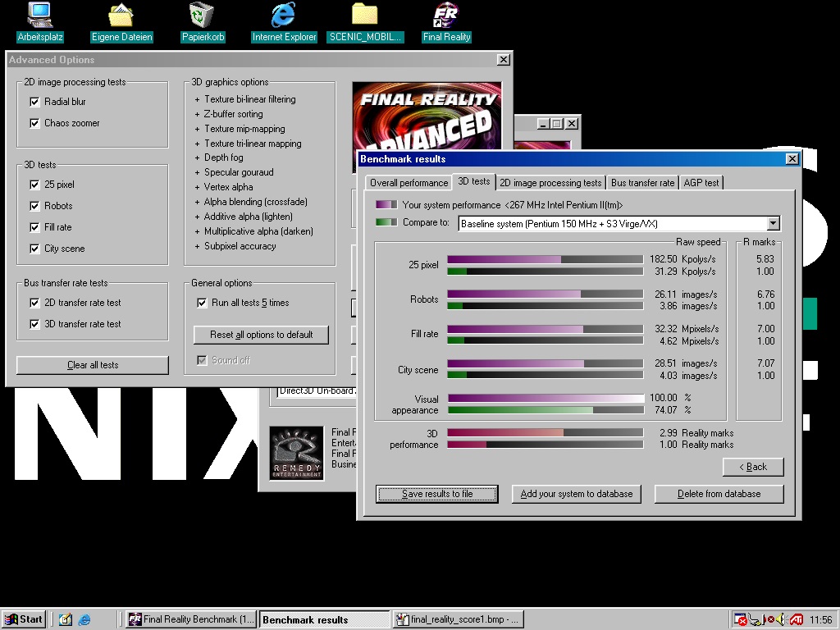Open the AGP test tab
The height and width of the screenshot is (630, 840).
pos(701,183)
